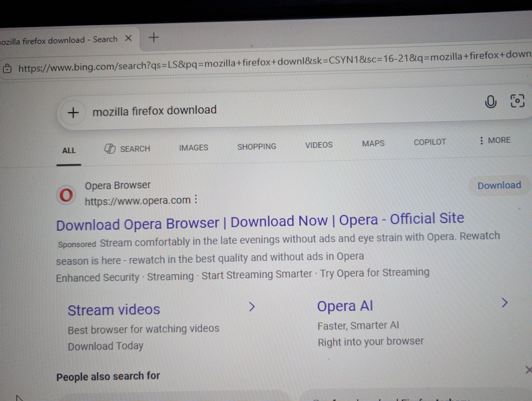Screen dimensions: 532x401
Task: Switch to the MAPS tab
Action: click(373, 143)
